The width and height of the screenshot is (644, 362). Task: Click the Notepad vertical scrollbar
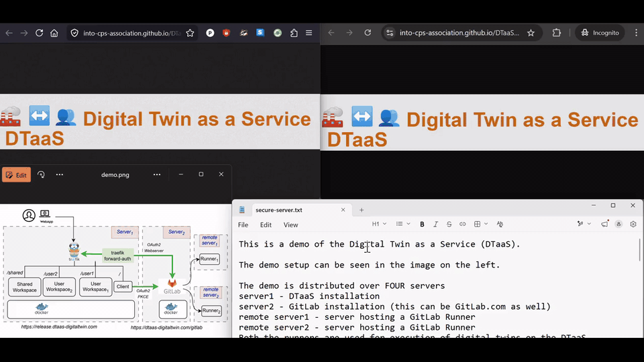(x=639, y=249)
